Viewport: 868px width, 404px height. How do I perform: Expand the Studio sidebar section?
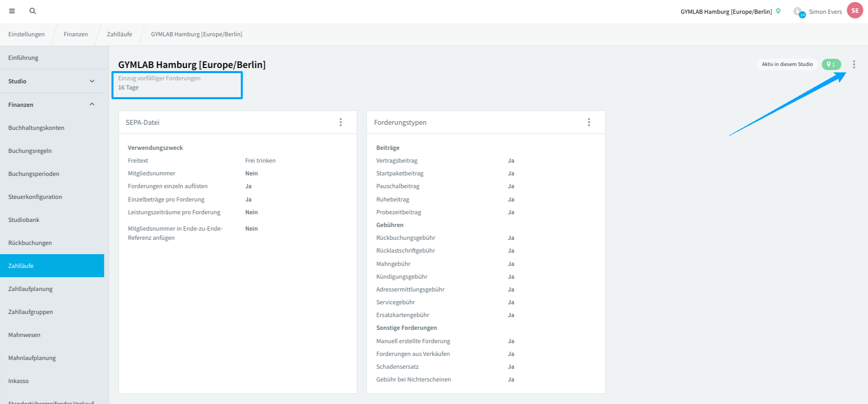[52, 81]
